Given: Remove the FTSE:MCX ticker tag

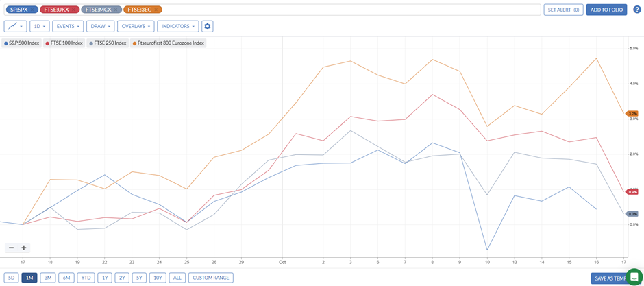Looking at the screenshot, I should tap(116, 10).
